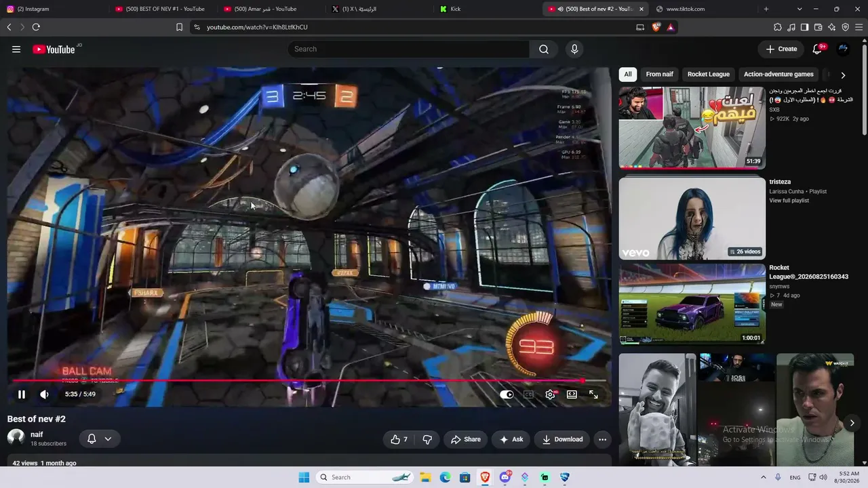Viewport: 868px width, 488px height.
Task: Switch to theater mode
Action: [x=572, y=394]
